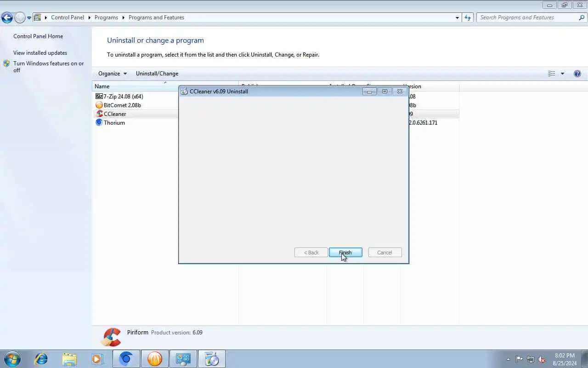Open the Organize dropdown menu
The width and height of the screenshot is (588, 368).
(113, 74)
